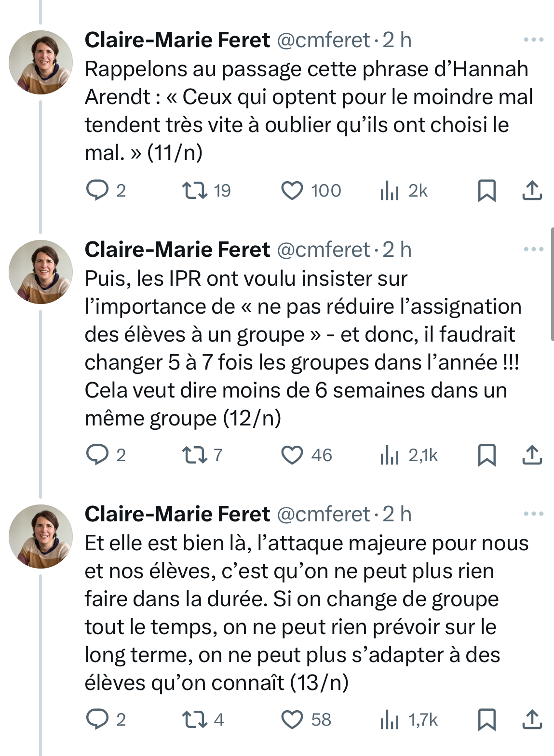Reply to the IPR groups tweet (12/n)
Viewport: 554px width, 756px height.
click(x=97, y=454)
